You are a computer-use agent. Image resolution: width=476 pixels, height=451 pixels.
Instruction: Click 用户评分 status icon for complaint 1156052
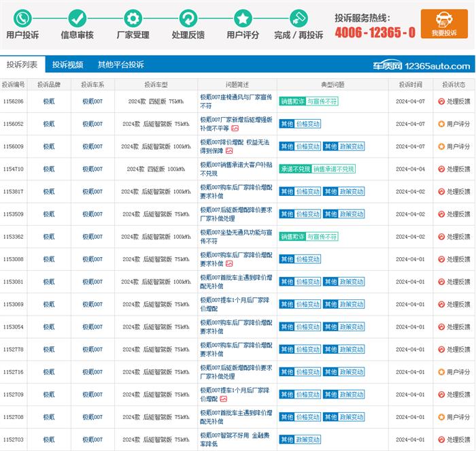pos(441,124)
